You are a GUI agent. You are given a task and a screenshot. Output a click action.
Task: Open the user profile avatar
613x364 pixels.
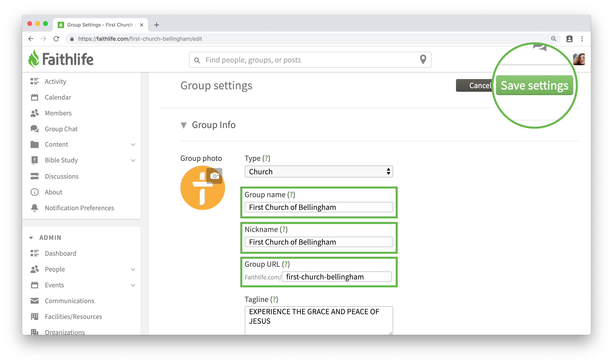(x=579, y=59)
